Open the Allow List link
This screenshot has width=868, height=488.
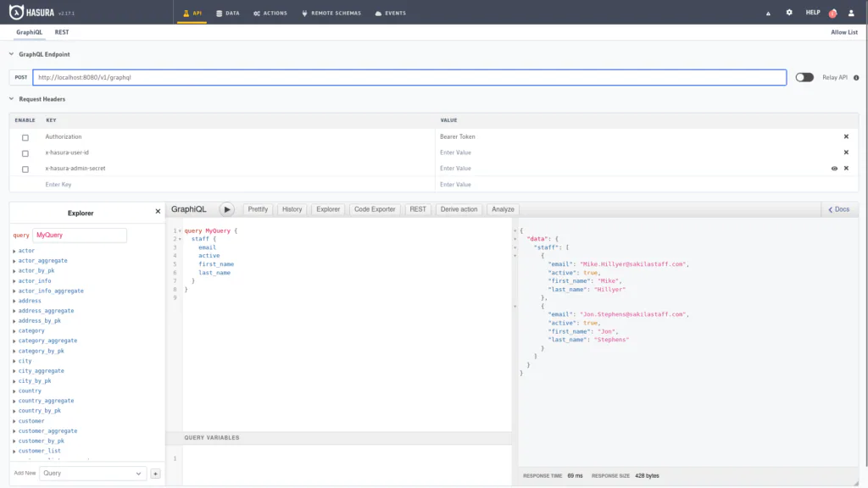coord(843,32)
